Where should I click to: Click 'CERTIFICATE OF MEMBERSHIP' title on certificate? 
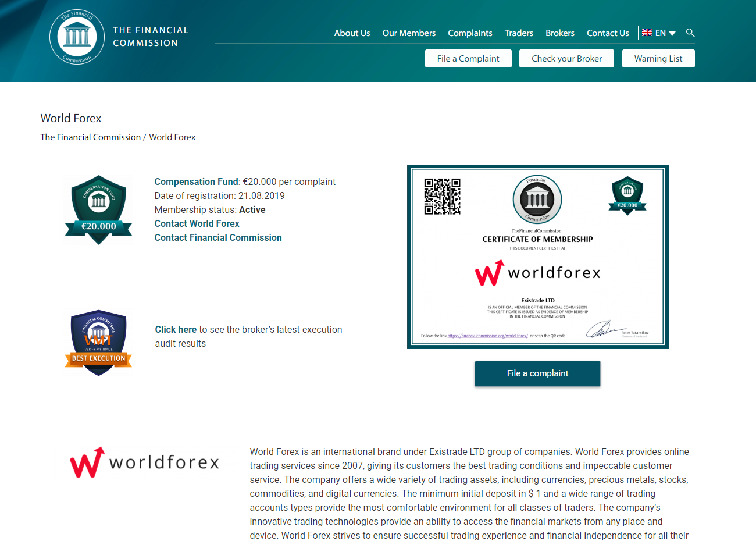pyautogui.click(x=538, y=239)
